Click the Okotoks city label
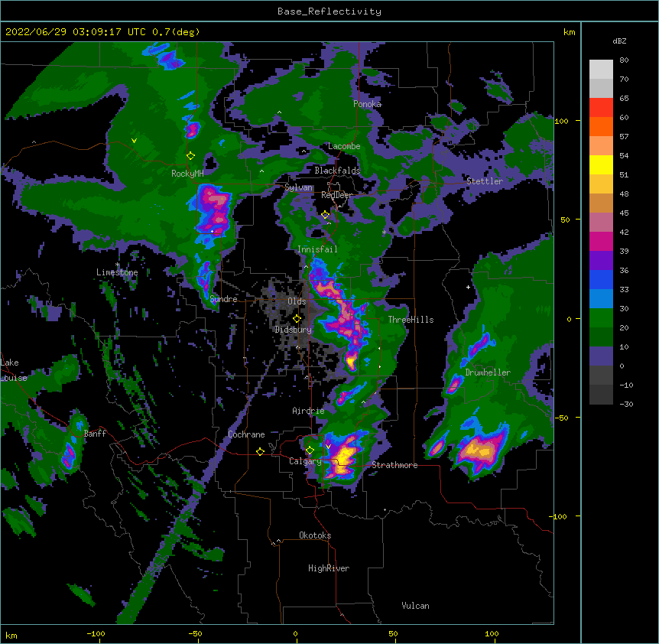Image resolution: width=659 pixels, height=644 pixels. pyautogui.click(x=315, y=535)
